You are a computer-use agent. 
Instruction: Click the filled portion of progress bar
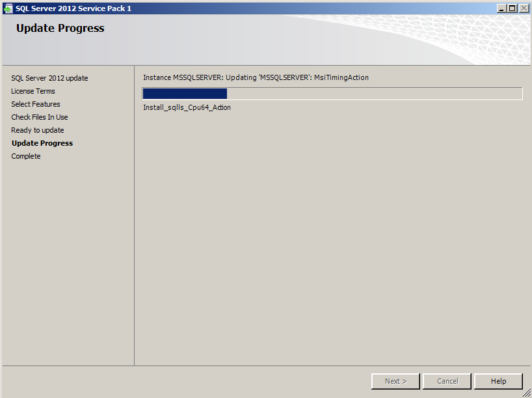pyautogui.click(x=185, y=94)
